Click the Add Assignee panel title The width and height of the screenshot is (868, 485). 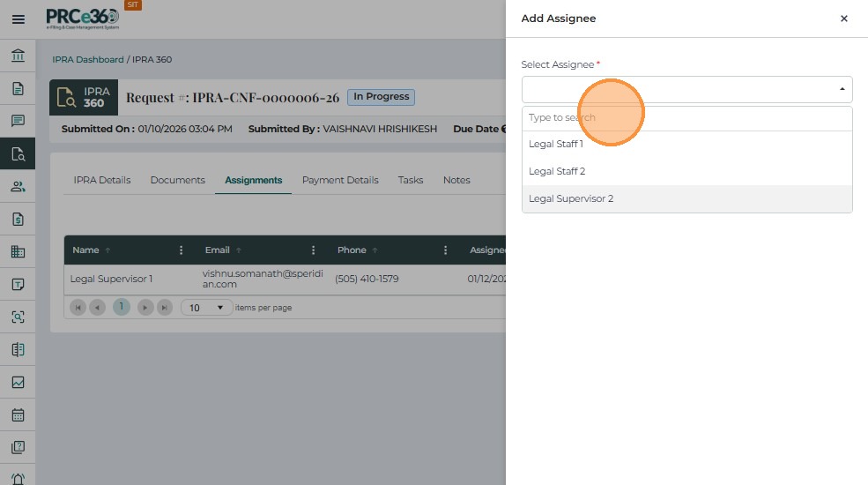point(559,19)
